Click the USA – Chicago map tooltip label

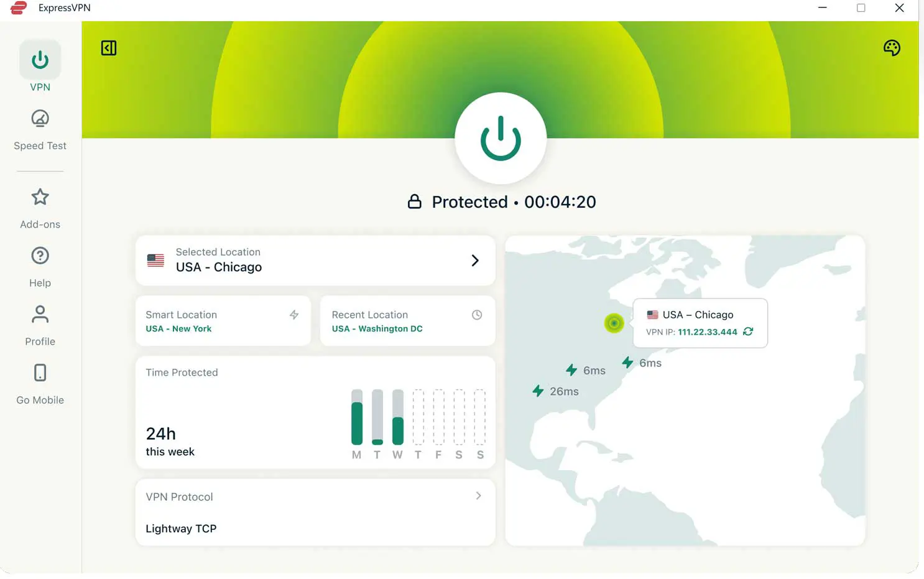[698, 315]
